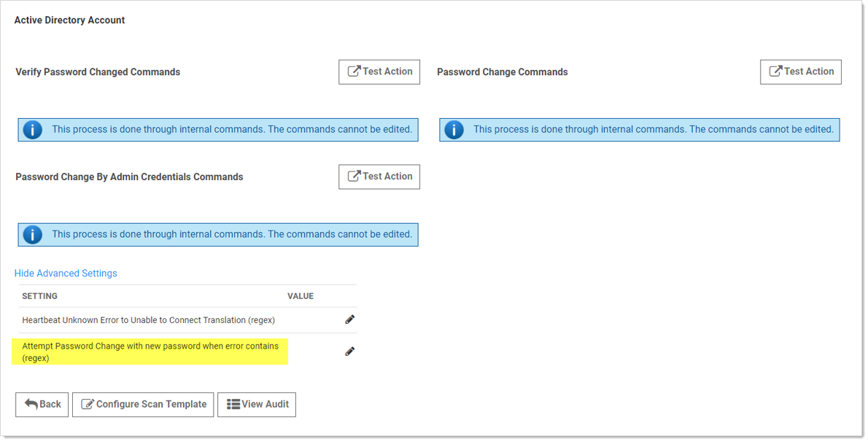Click the Back button
Viewport: 868px width, 442px height.
(x=42, y=404)
